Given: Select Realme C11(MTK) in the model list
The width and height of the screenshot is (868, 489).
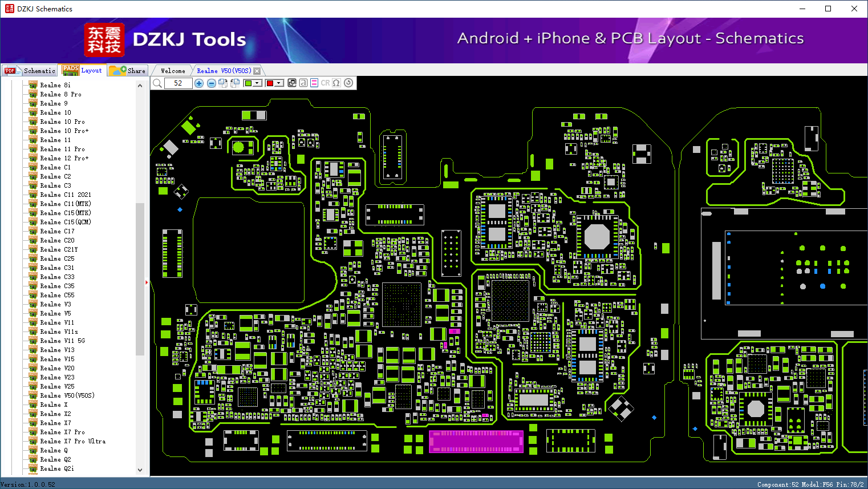Looking at the screenshot, I should coord(66,204).
